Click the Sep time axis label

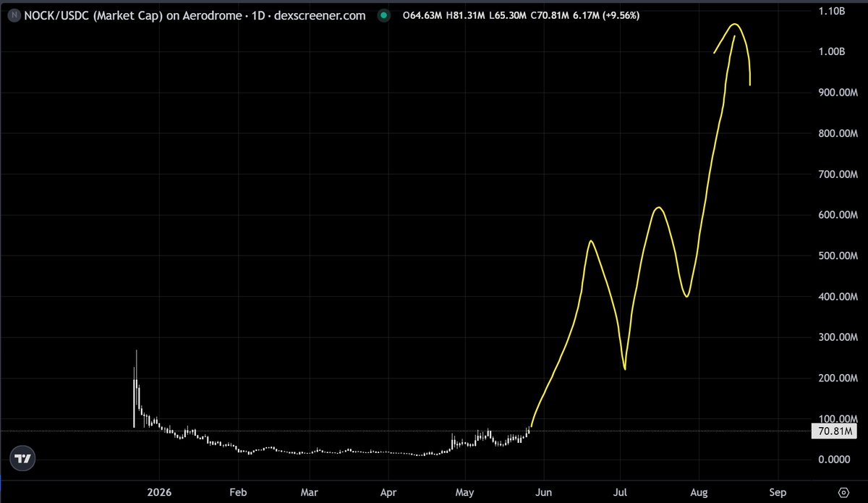pos(778,492)
